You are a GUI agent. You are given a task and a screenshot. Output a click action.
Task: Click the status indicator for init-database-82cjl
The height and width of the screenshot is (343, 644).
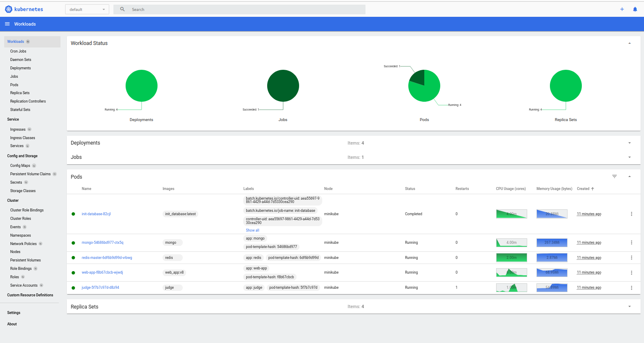(74, 214)
